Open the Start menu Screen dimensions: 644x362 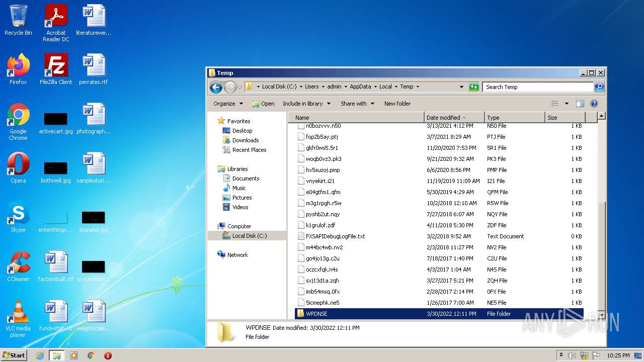[14, 355]
